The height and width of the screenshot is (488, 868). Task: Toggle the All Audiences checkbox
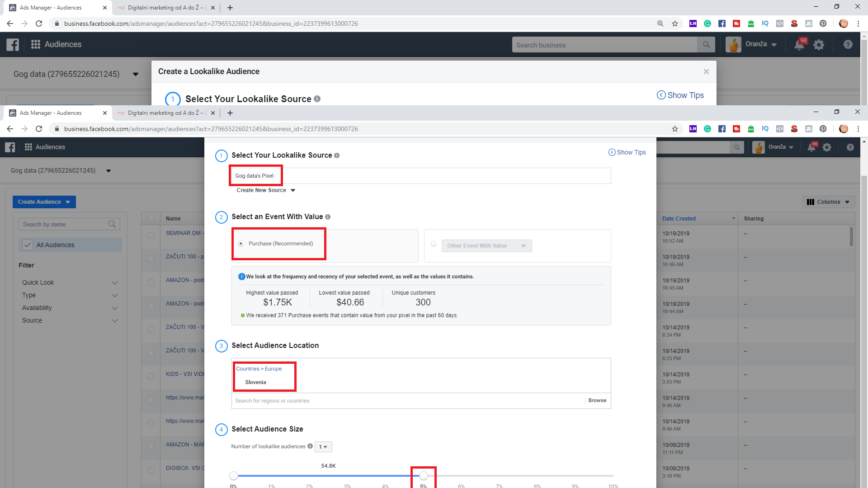(x=28, y=245)
